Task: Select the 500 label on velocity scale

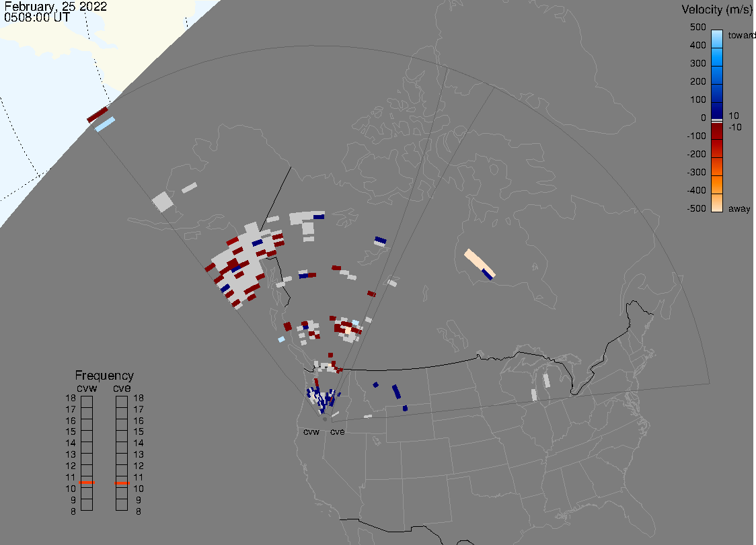Action: click(x=697, y=27)
